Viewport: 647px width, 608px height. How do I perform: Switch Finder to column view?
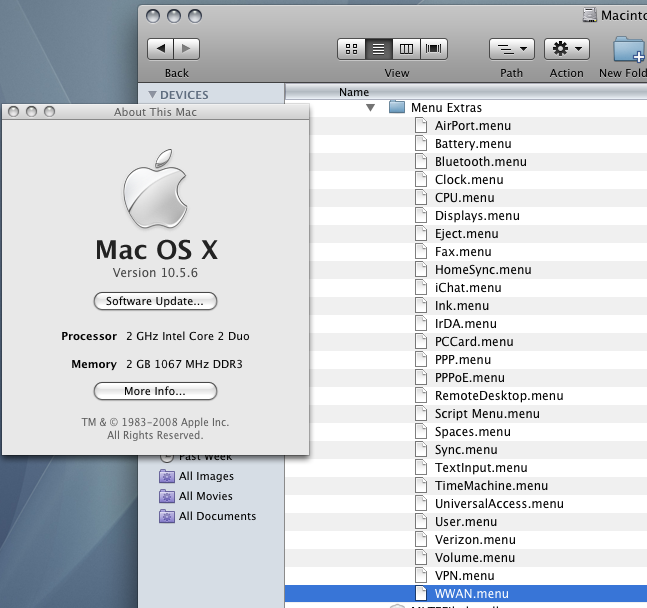[406, 49]
